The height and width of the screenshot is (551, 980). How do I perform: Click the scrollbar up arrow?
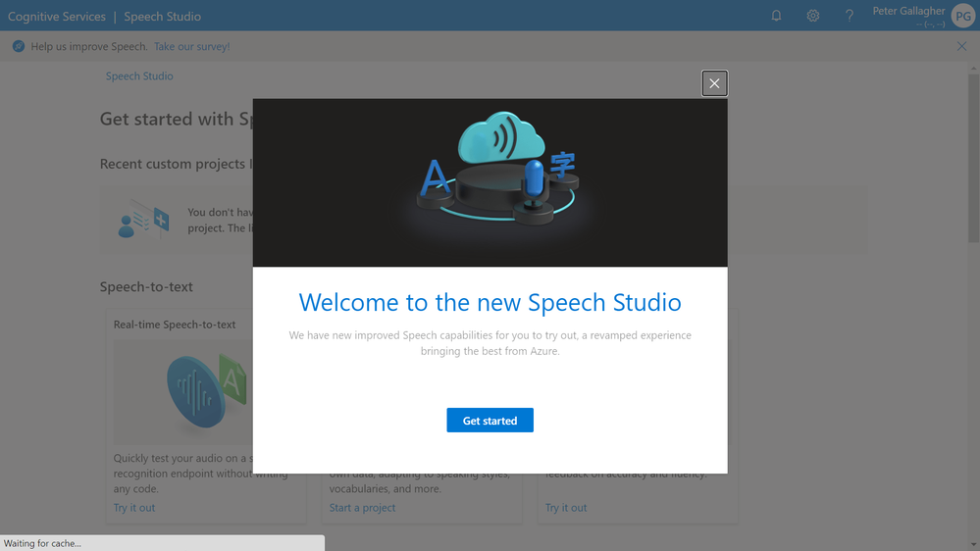point(973,71)
